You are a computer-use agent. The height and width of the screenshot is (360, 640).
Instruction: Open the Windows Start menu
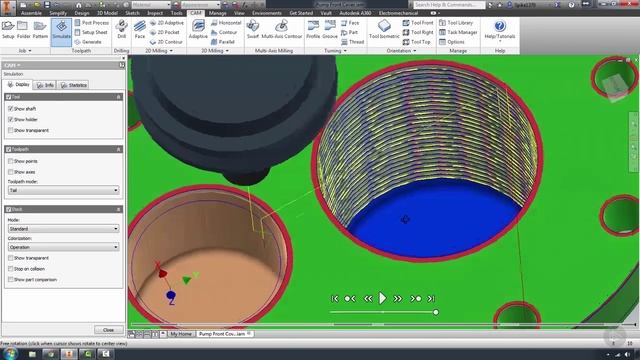click(9, 353)
